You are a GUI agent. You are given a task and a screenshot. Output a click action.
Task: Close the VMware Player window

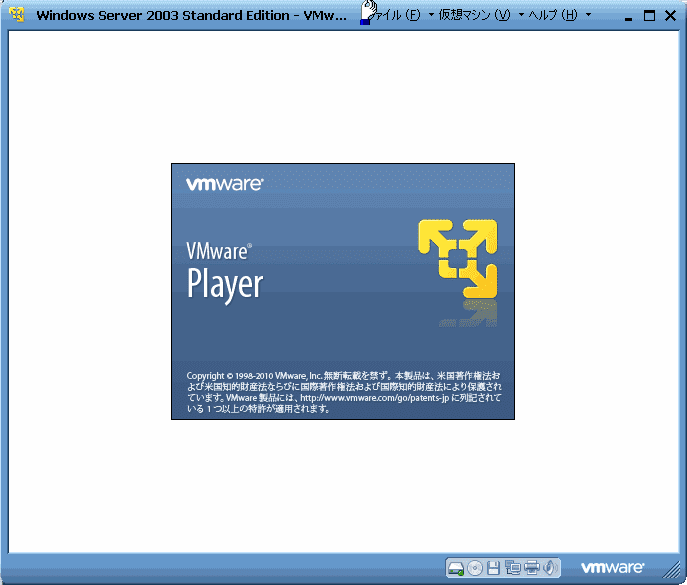click(670, 16)
